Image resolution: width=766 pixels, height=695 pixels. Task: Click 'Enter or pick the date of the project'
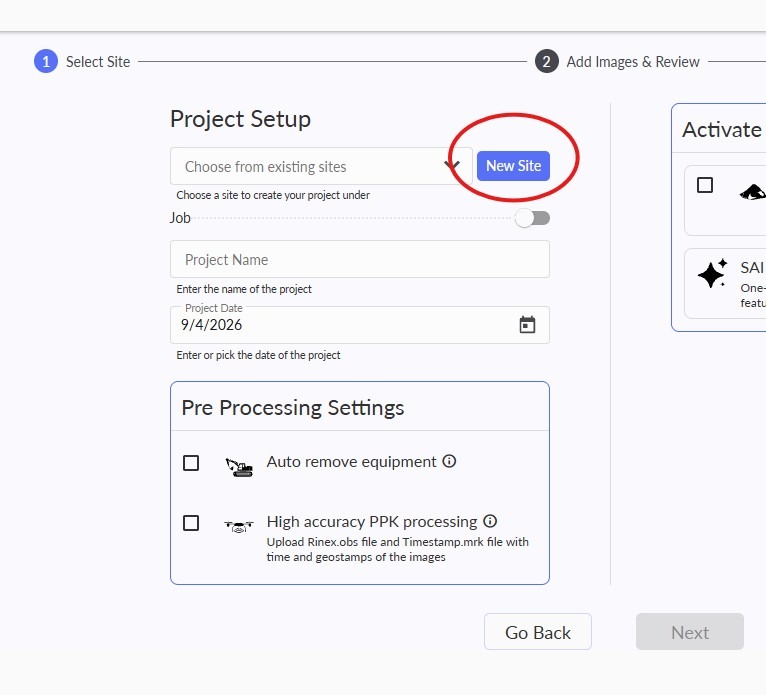click(258, 355)
